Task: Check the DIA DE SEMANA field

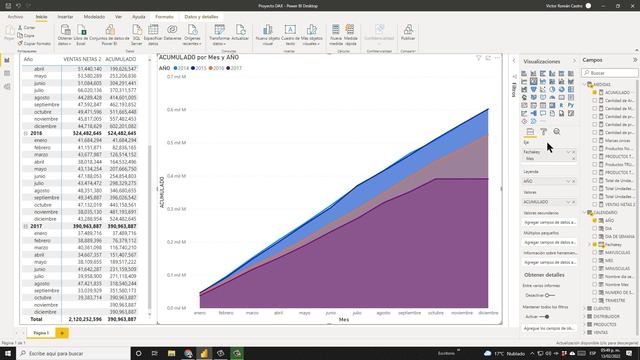Action: pos(595,236)
